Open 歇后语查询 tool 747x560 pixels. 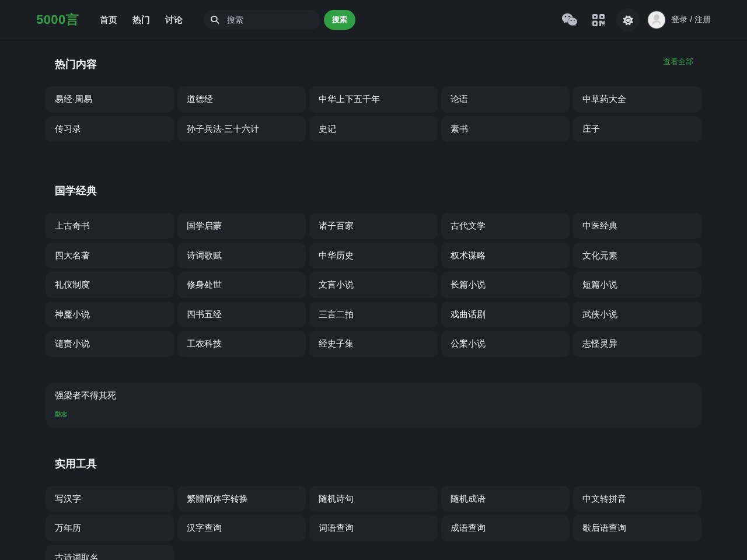[x=637, y=528]
